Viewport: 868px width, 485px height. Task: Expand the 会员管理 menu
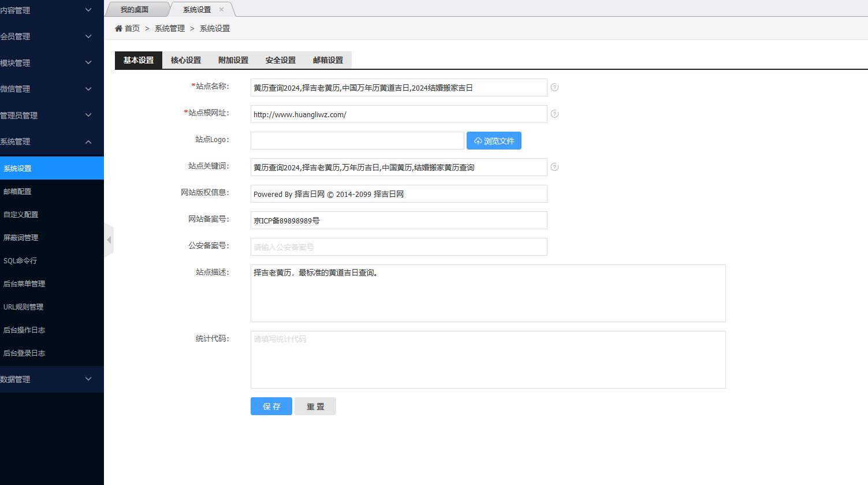coord(46,36)
